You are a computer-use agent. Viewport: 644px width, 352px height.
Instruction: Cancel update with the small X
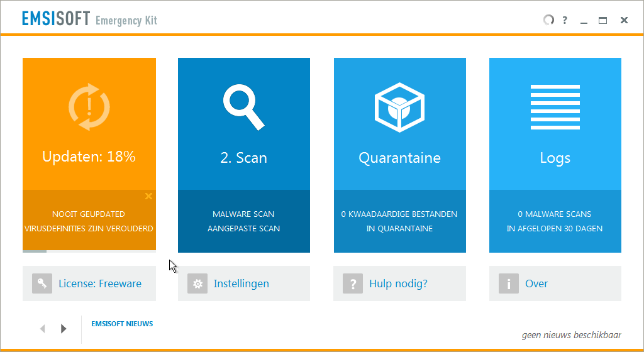click(x=148, y=196)
